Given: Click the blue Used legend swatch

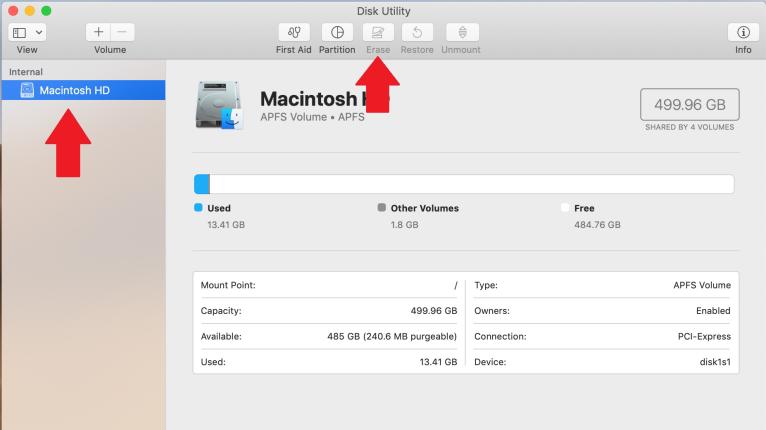Looking at the screenshot, I should pos(198,208).
